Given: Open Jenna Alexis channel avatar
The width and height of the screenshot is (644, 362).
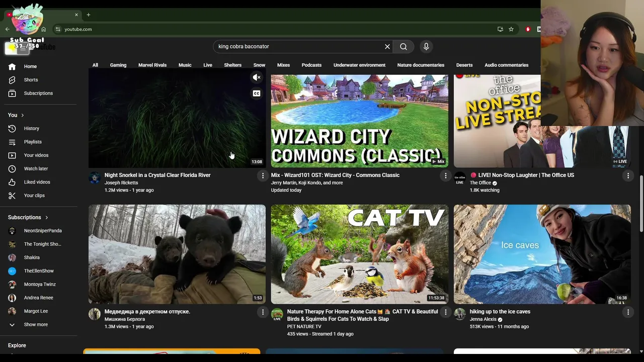Looking at the screenshot, I should (x=460, y=315).
